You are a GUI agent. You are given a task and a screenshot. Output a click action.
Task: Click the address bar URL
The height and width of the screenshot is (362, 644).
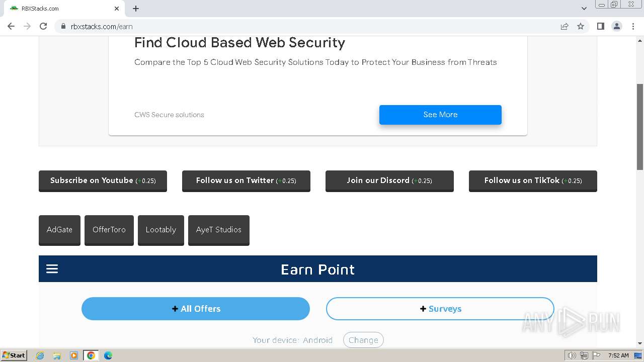tap(102, 27)
